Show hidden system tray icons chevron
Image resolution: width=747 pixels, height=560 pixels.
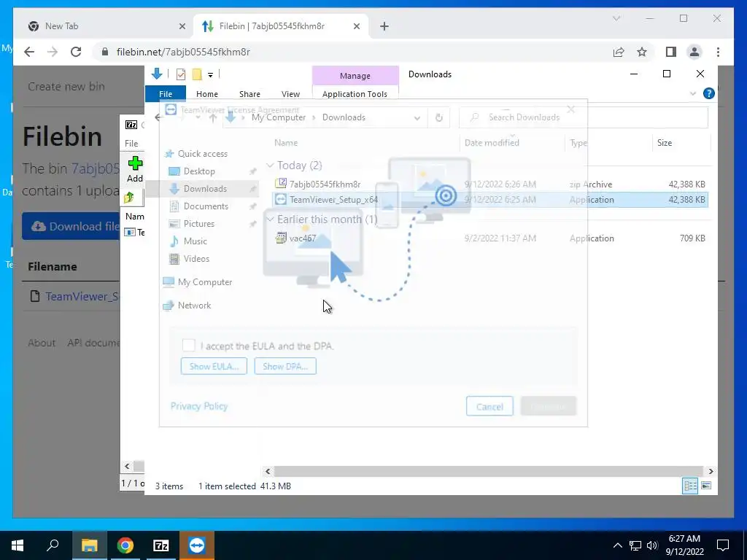[617, 545]
